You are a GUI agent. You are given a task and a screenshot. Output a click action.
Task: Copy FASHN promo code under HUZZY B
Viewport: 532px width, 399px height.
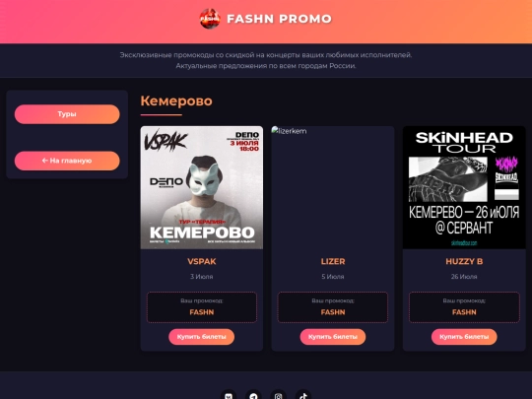pyautogui.click(x=464, y=312)
